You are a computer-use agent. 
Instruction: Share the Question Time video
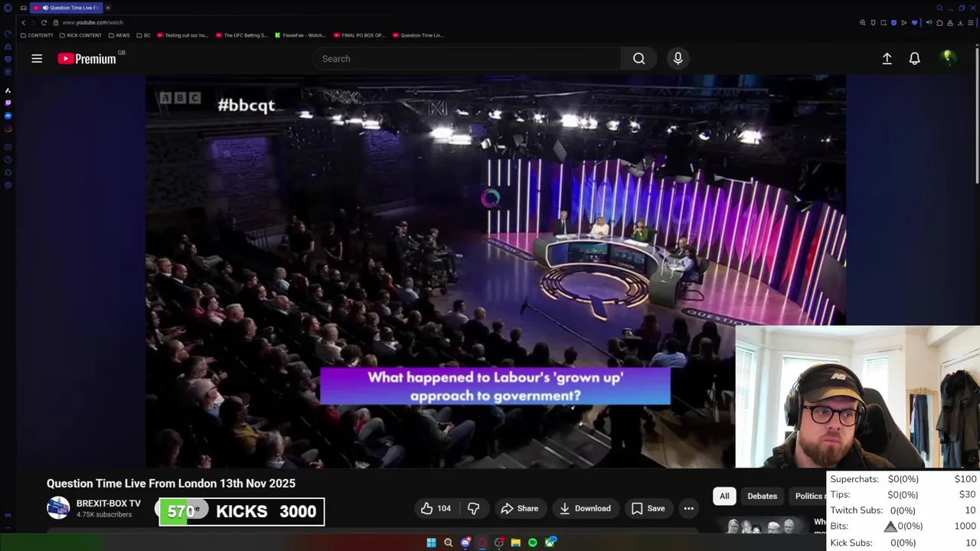coord(519,508)
